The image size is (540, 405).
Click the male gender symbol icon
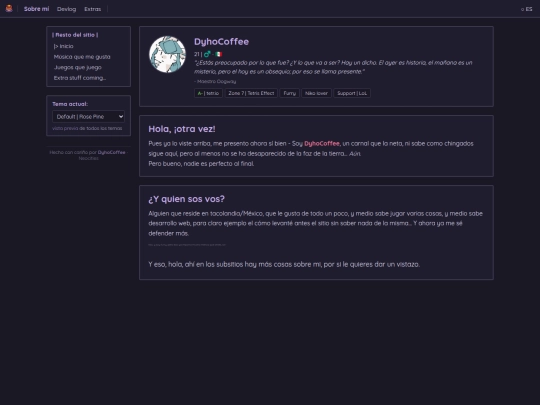coord(207,54)
